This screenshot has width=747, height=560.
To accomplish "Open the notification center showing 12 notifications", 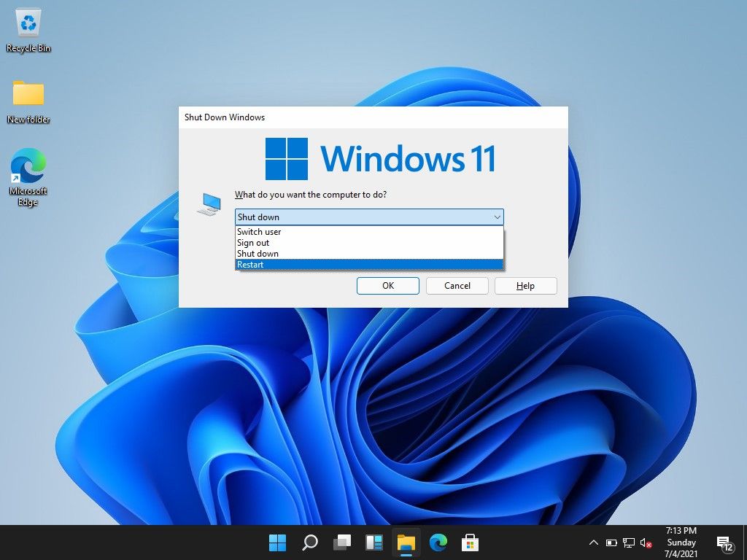I will point(725,542).
